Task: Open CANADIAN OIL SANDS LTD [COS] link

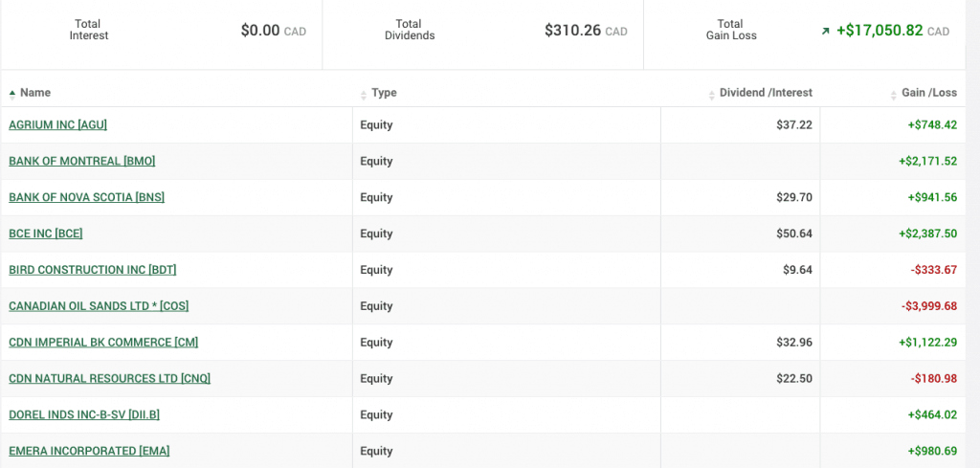Action: 99,306
